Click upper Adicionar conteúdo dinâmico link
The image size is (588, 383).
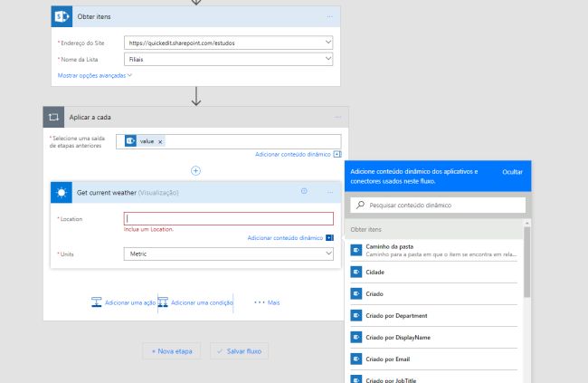[x=293, y=154]
